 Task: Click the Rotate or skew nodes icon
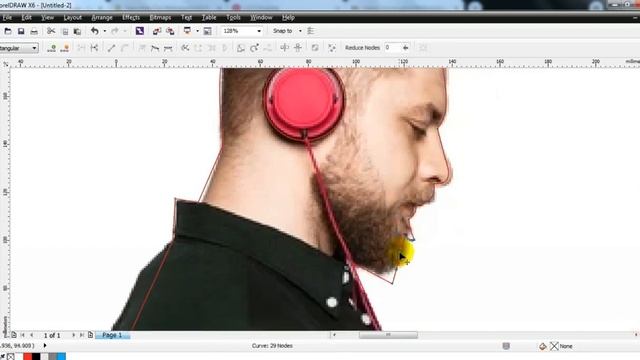(x=254, y=48)
